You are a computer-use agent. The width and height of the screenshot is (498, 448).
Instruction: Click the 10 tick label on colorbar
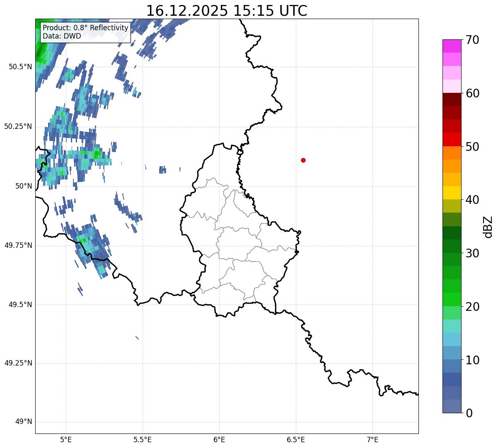472,360
